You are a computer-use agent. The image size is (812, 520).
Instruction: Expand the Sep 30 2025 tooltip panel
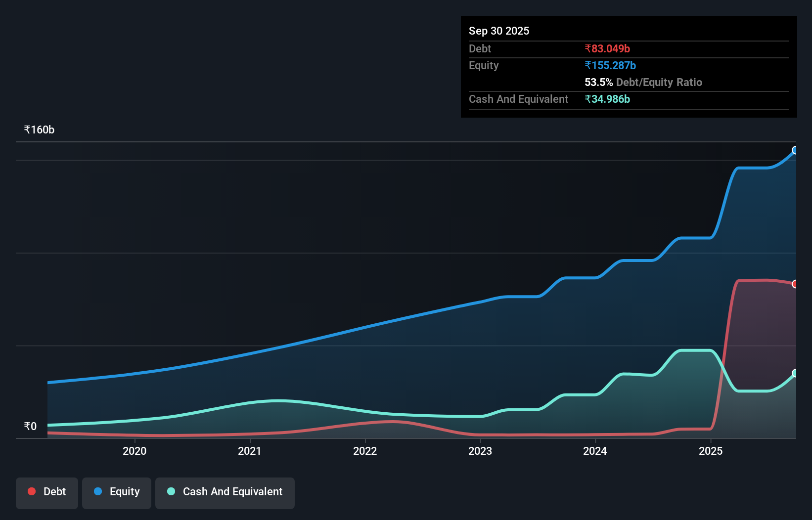[499, 31]
